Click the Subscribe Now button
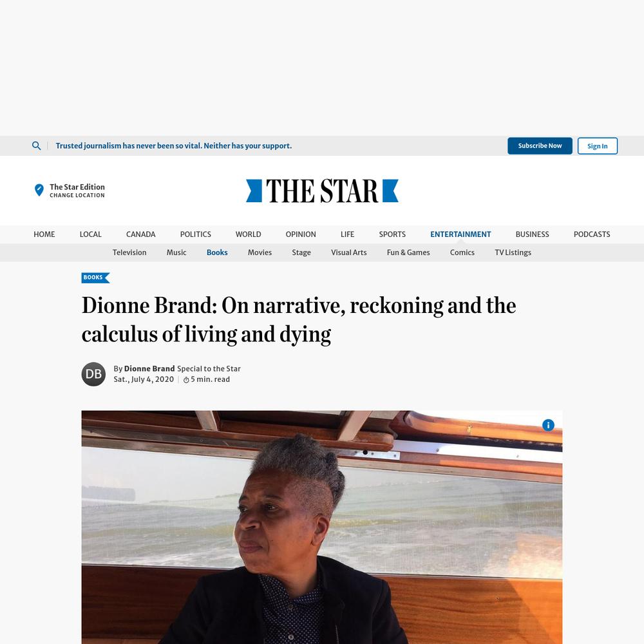 (540, 146)
